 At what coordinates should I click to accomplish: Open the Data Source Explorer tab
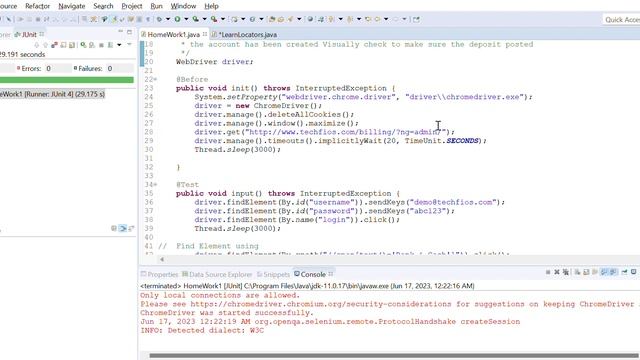tap(217, 274)
